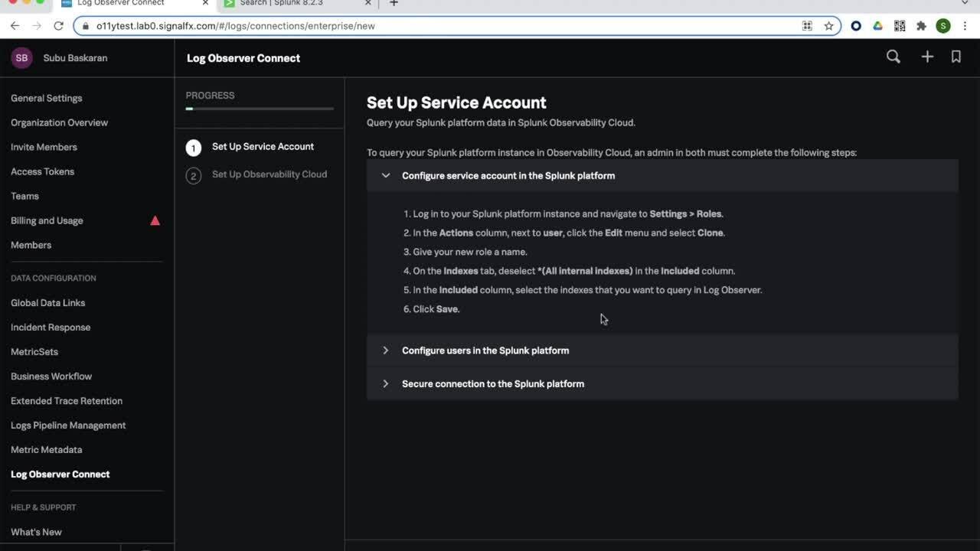Open the bookmark icon in header
The height and width of the screenshot is (551, 980).
(x=956, y=57)
